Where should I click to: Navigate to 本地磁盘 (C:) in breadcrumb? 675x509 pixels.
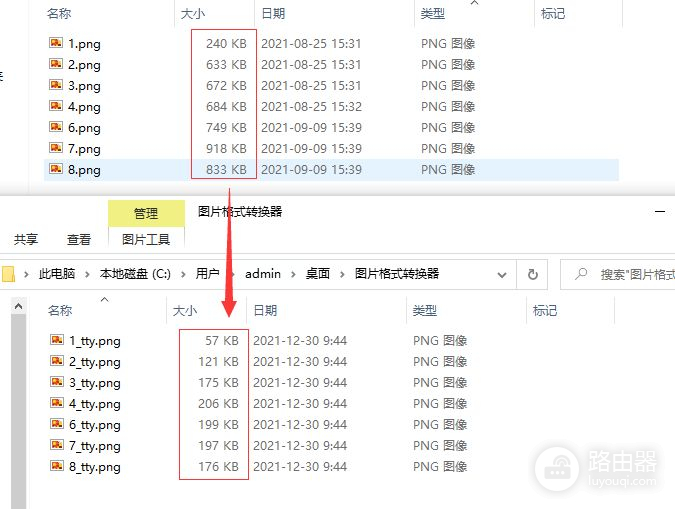(x=135, y=274)
